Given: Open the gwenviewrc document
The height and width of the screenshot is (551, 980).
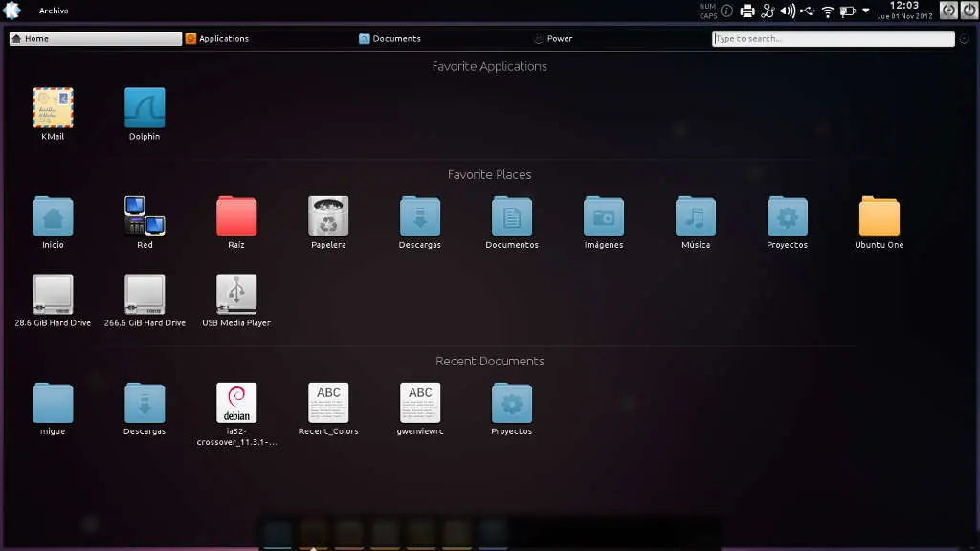Looking at the screenshot, I should (420, 408).
